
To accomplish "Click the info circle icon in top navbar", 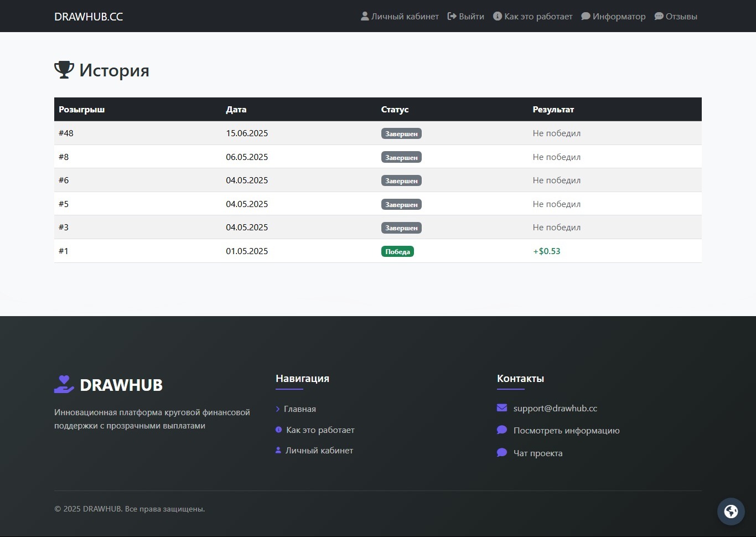I will [x=498, y=16].
